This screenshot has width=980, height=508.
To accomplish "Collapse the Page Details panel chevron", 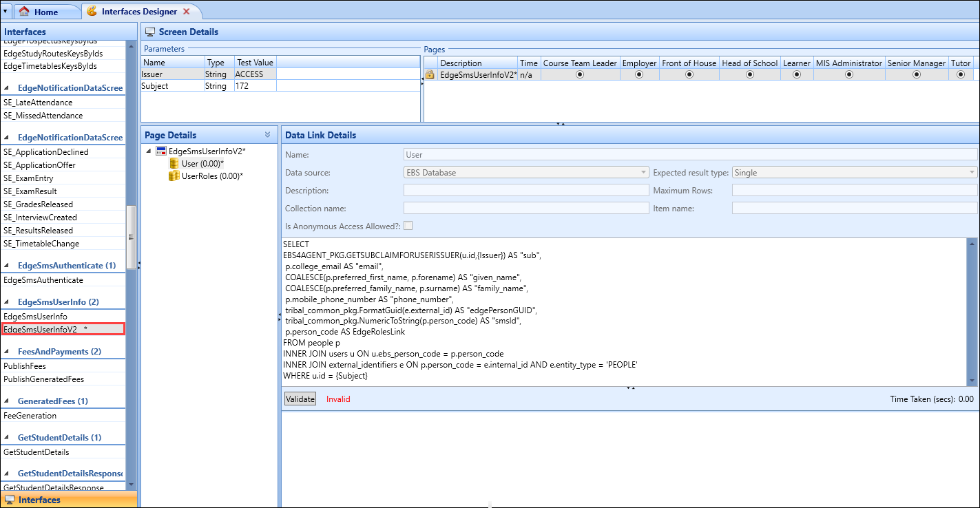I will tap(267, 135).
